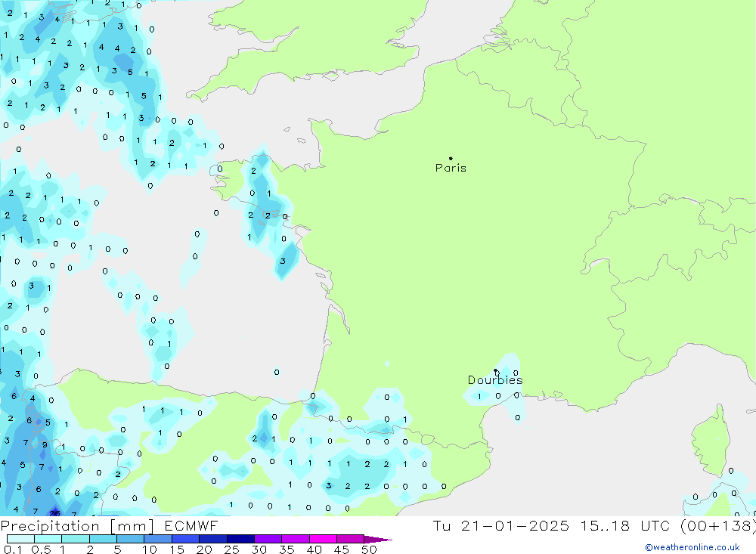The image size is (756, 554).
Task: Click the Dourbies location dot marker
Action: [495, 370]
